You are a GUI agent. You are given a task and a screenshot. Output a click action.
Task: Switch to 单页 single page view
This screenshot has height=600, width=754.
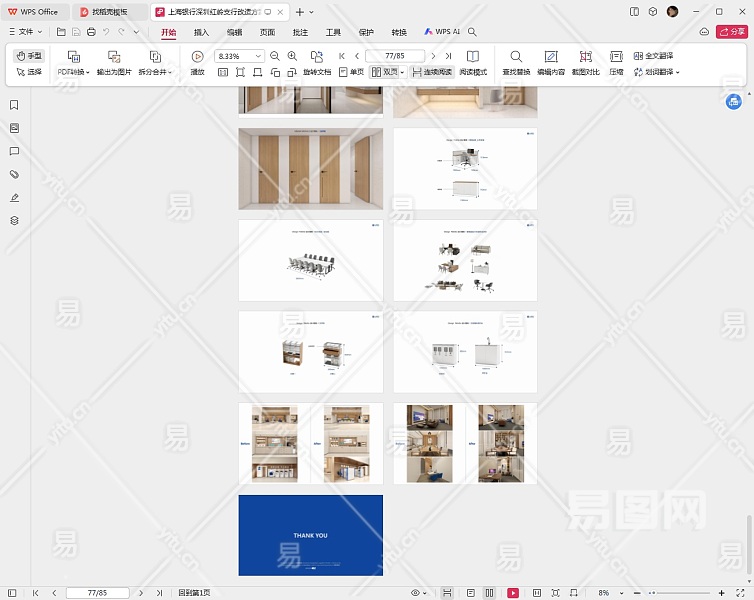[351, 72]
